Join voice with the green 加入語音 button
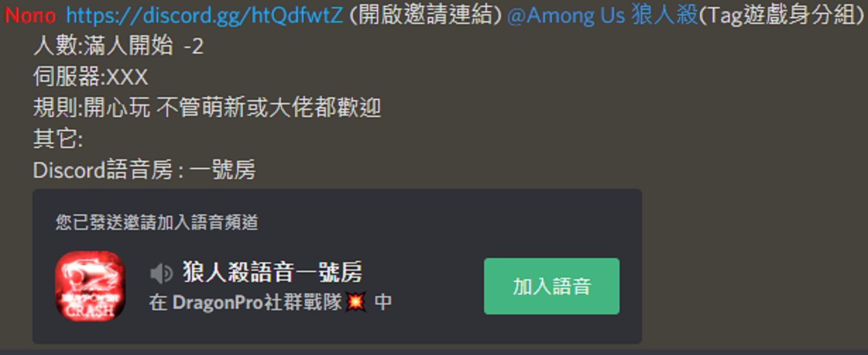Screen dimensions: 868x355 click(x=552, y=286)
